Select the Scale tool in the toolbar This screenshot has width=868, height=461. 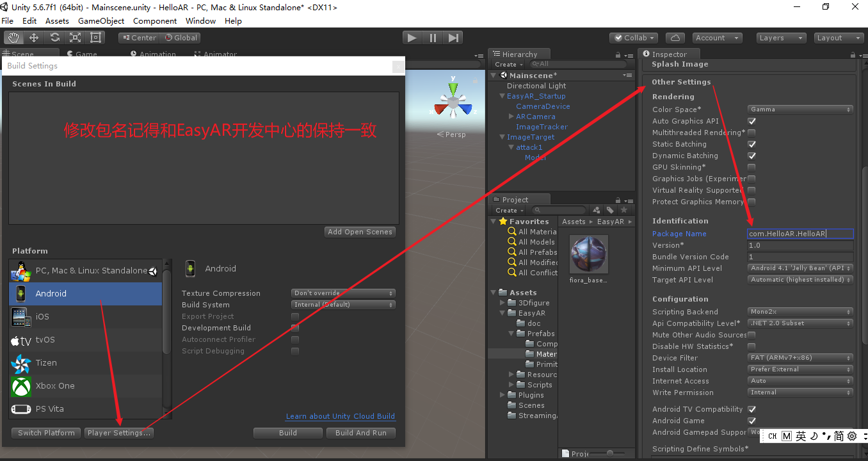point(75,38)
